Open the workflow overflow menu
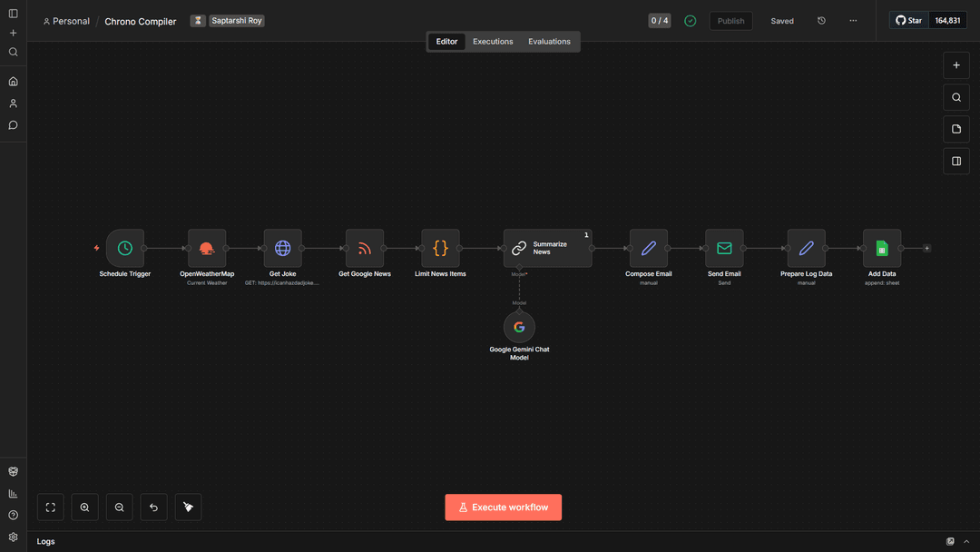980x552 pixels. tap(852, 20)
